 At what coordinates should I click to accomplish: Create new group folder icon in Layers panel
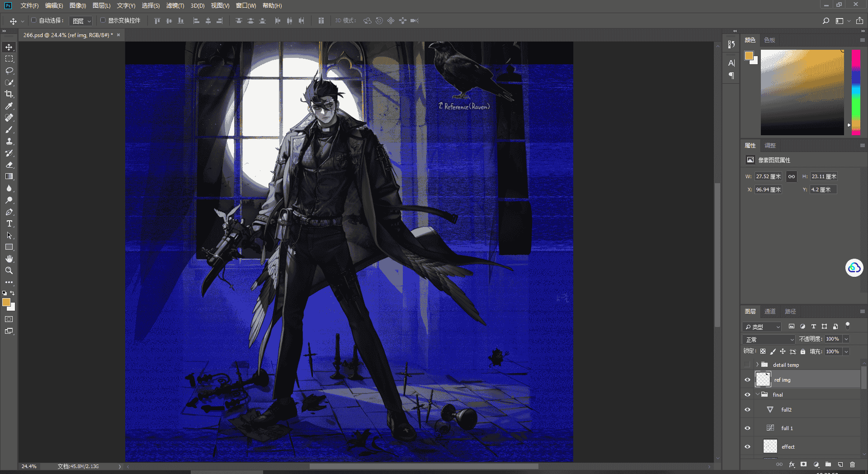828,465
